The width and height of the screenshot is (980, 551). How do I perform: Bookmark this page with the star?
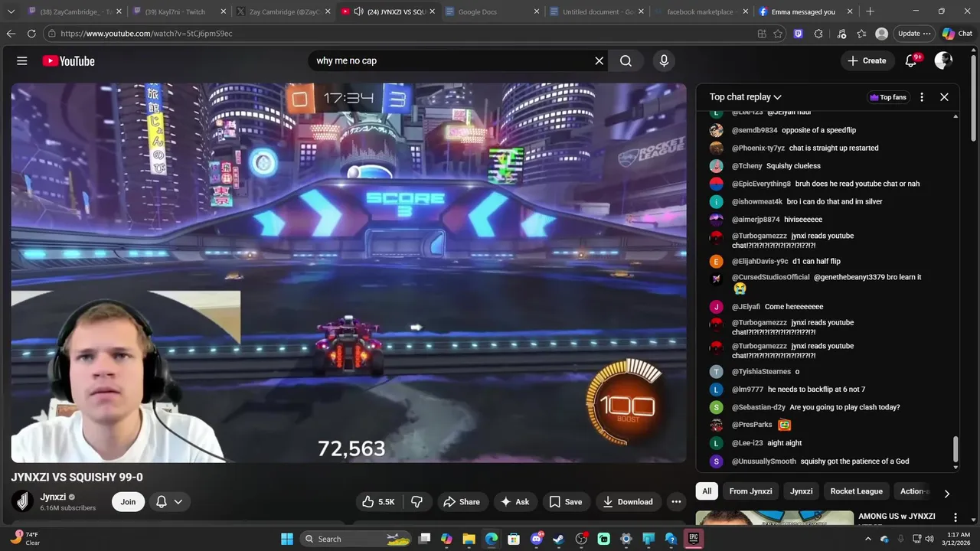(x=778, y=34)
